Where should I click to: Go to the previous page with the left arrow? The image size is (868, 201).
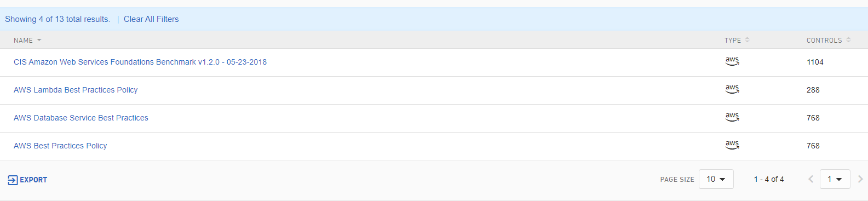click(x=810, y=179)
